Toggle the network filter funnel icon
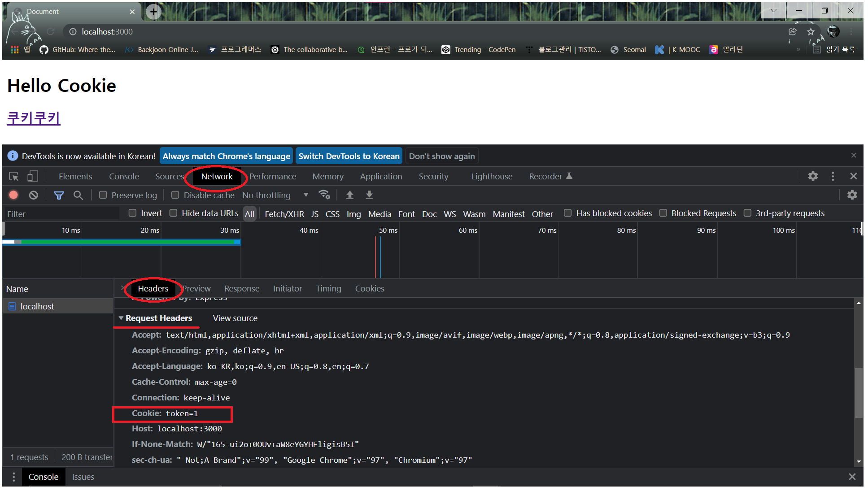The image size is (868, 491). tap(59, 195)
